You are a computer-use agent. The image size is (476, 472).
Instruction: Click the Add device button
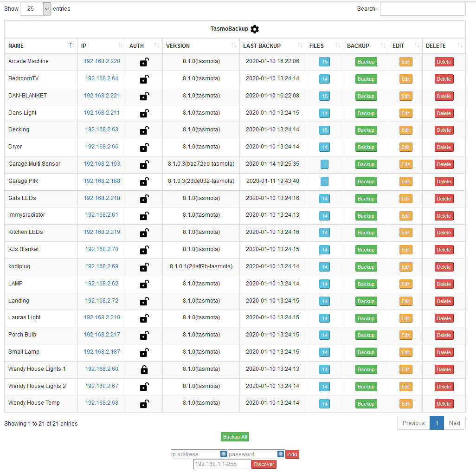coord(292,454)
